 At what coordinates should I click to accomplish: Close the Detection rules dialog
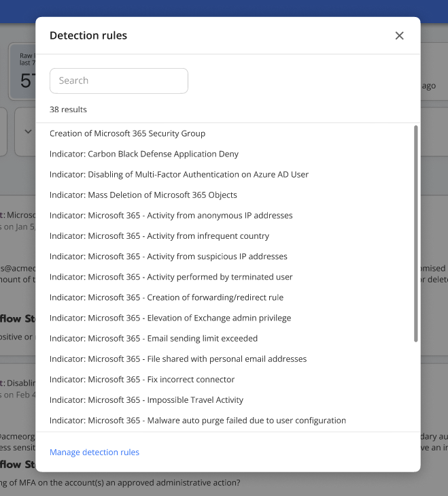399,36
